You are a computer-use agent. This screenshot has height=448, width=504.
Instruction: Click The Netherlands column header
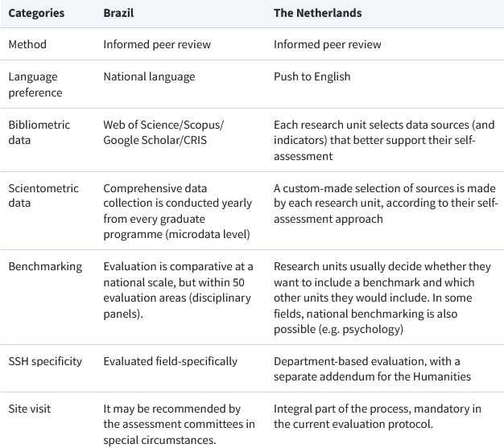(x=317, y=13)
